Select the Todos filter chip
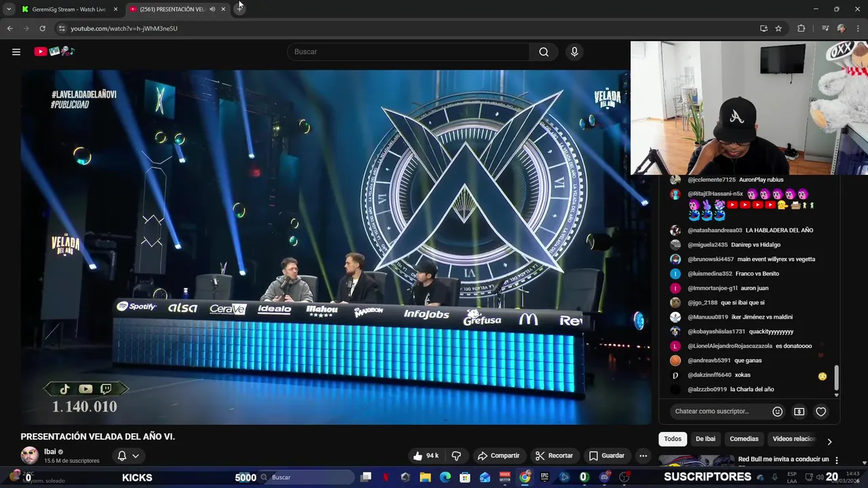Screen dimensions: 868x488 673,439
